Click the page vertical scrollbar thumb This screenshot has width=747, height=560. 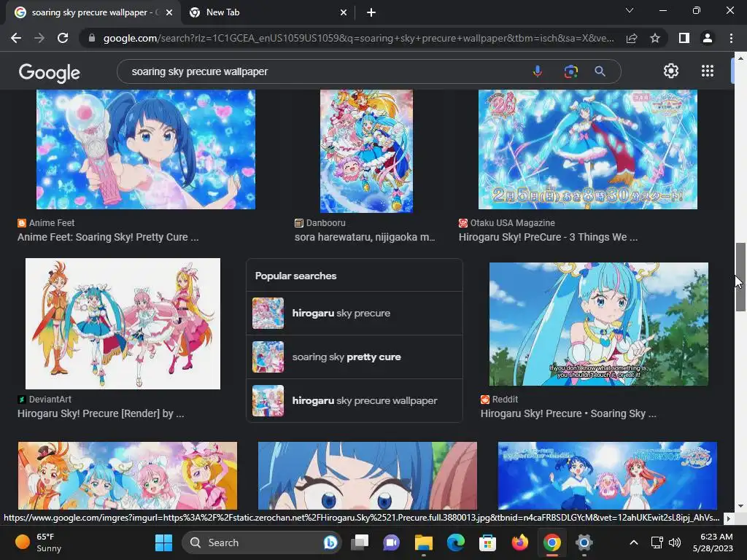pos(740,277)
